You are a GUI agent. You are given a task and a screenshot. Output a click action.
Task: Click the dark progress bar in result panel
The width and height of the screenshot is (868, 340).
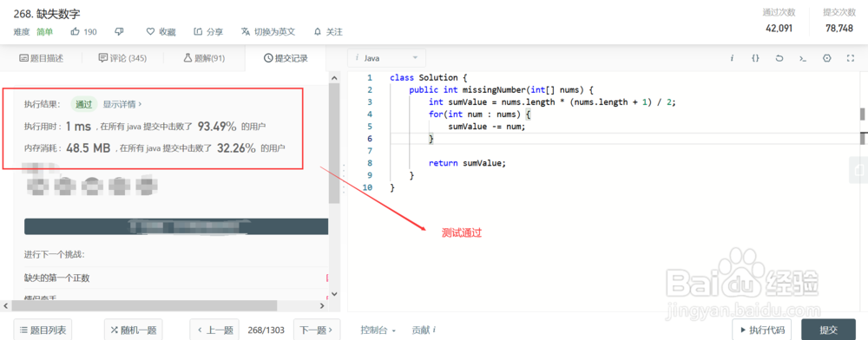pyautogui.click(x=176, y=226)
